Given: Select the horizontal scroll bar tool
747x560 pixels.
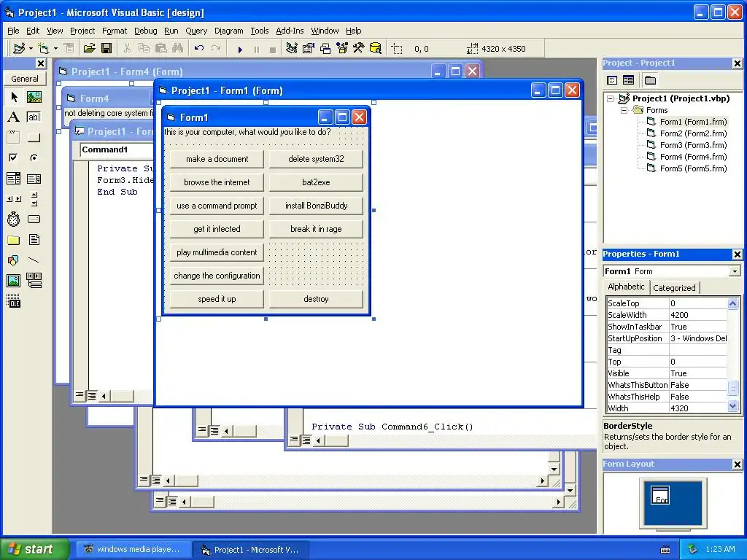Looking at the screenshot, I should (14, 199).
